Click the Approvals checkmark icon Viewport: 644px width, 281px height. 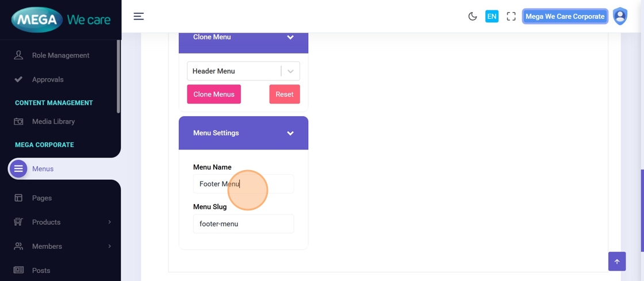(18, 79)
